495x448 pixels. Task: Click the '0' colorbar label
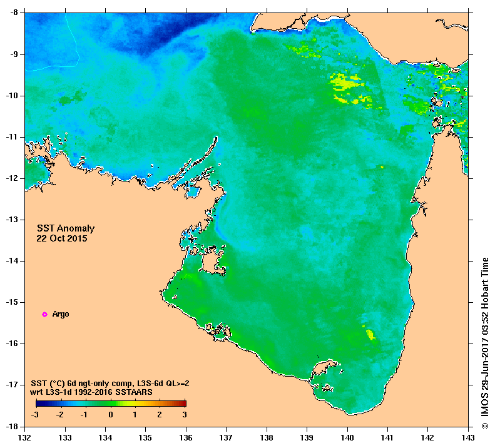pos(111,415)
